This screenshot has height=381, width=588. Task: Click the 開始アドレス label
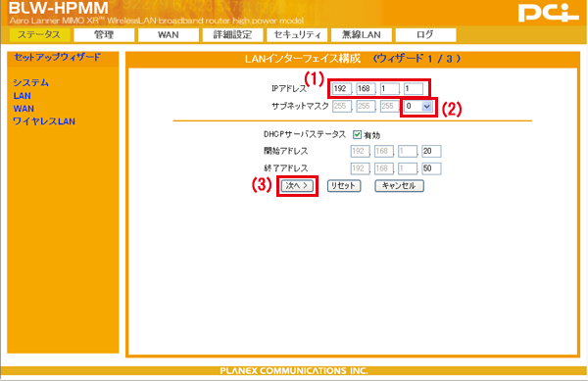(x=286, y=151)
